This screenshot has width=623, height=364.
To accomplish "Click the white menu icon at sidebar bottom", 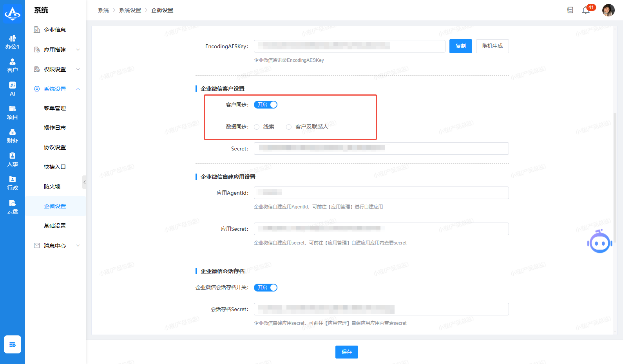I will point(13,344).
